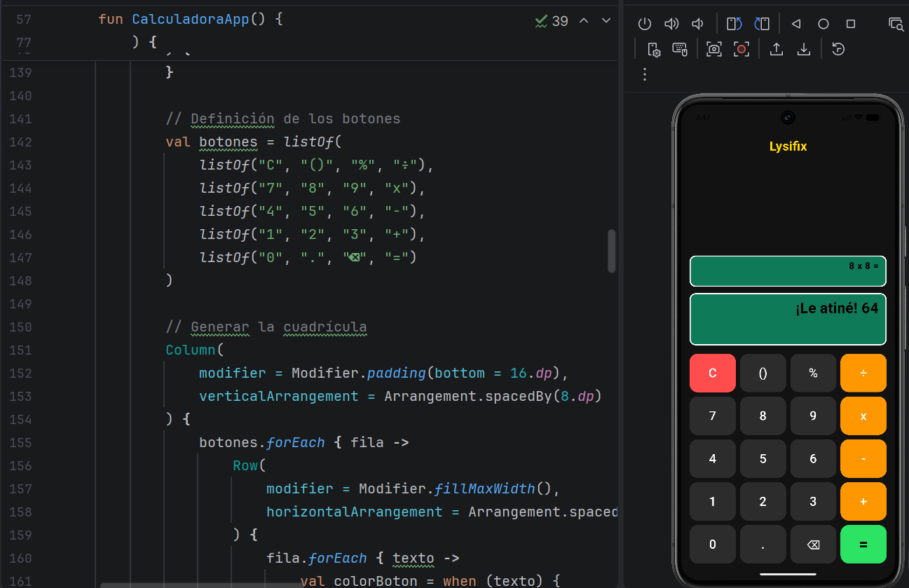909x588 pixels.
Task: Tap calculator digit 1
Action: pos(713,501)
